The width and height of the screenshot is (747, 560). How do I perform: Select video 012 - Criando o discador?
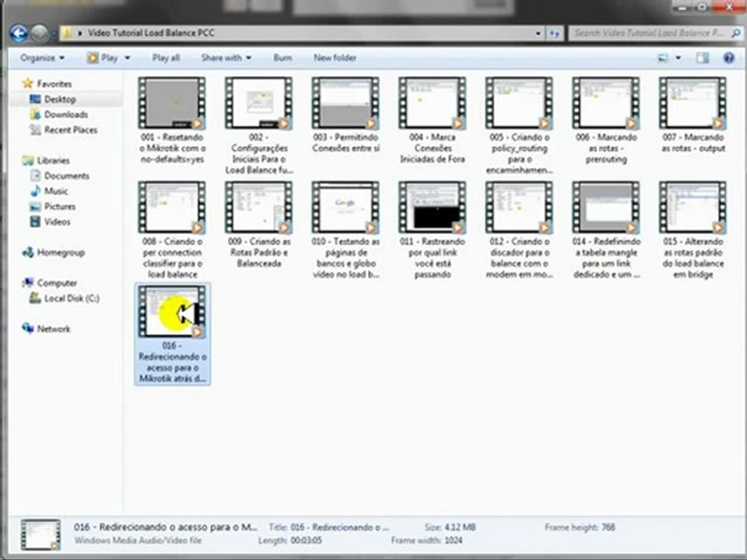click(x=519, y=230)
